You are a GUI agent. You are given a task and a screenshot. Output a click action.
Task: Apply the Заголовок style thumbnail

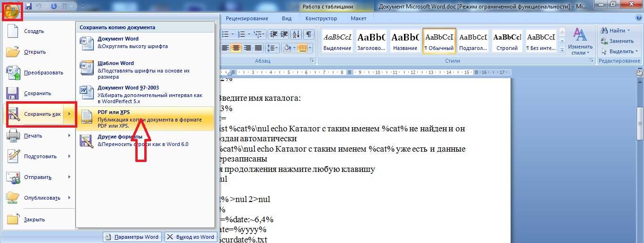pyautogui.click(x=371, y=40)
